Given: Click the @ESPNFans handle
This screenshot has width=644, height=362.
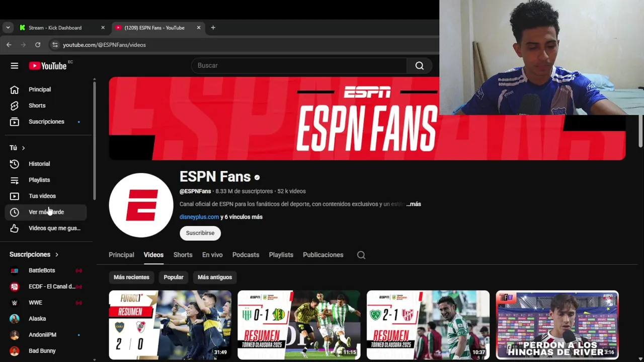Looking at the screenshot, I should [195, 192].
